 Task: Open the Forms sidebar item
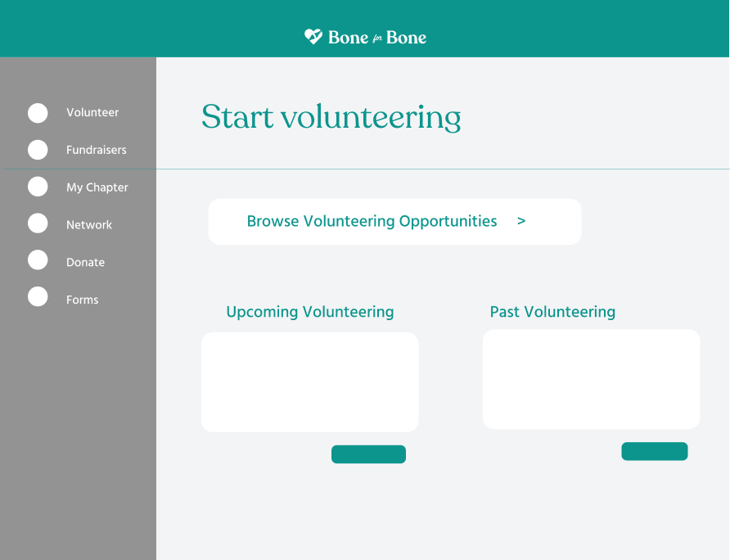coord(82,300)
